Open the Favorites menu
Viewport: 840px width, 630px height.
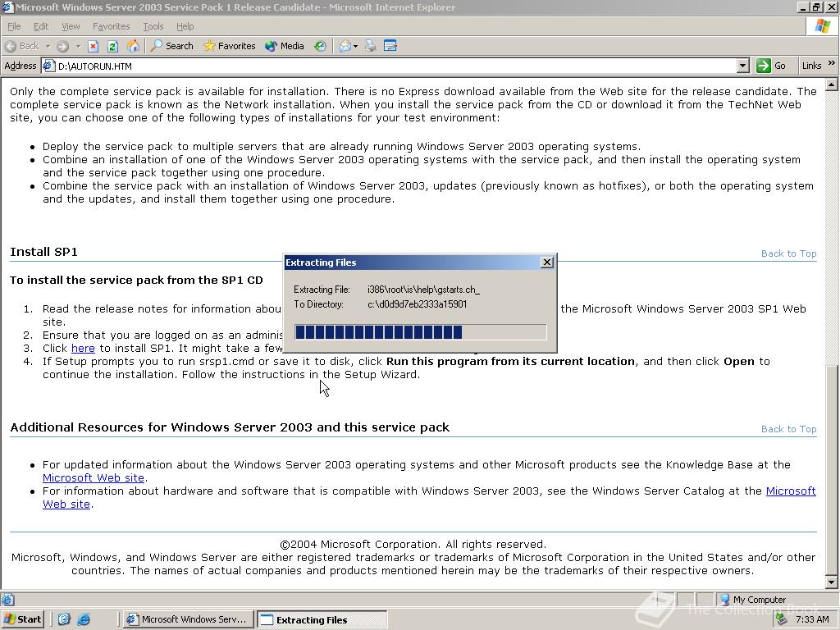tap(111, 26)
